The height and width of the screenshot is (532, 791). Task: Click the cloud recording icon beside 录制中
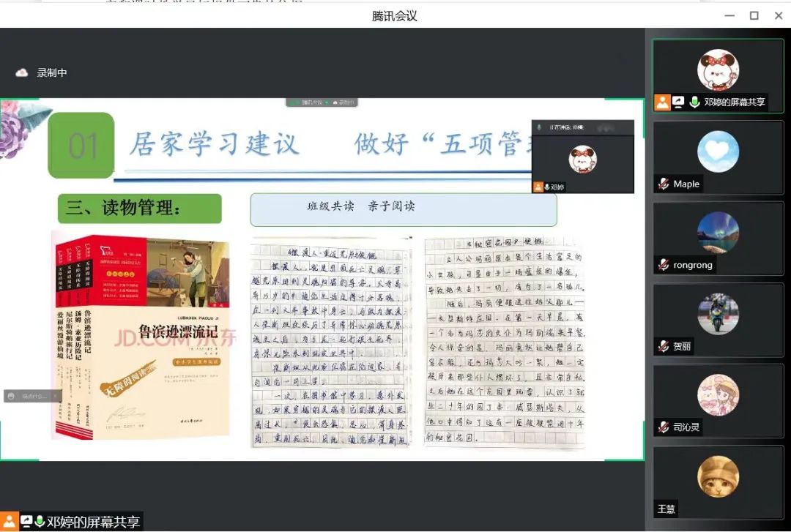click(x=22, y=72)
